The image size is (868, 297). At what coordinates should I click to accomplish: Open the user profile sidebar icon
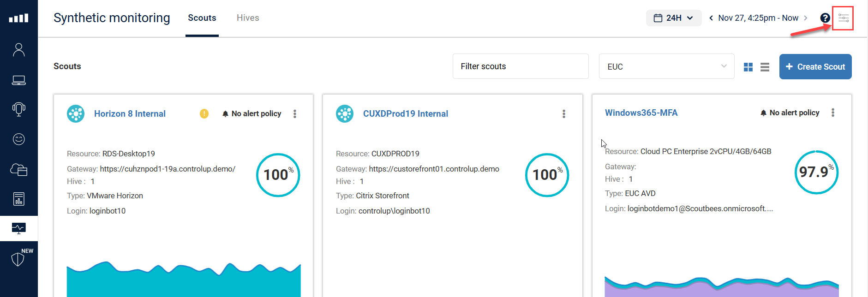pyautogui.click(x=19, y=49)
